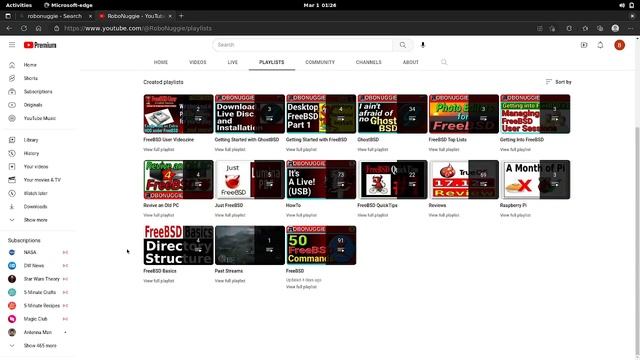
Task: Click the channel search magnifier icon
Action: [x=444, y=62]
